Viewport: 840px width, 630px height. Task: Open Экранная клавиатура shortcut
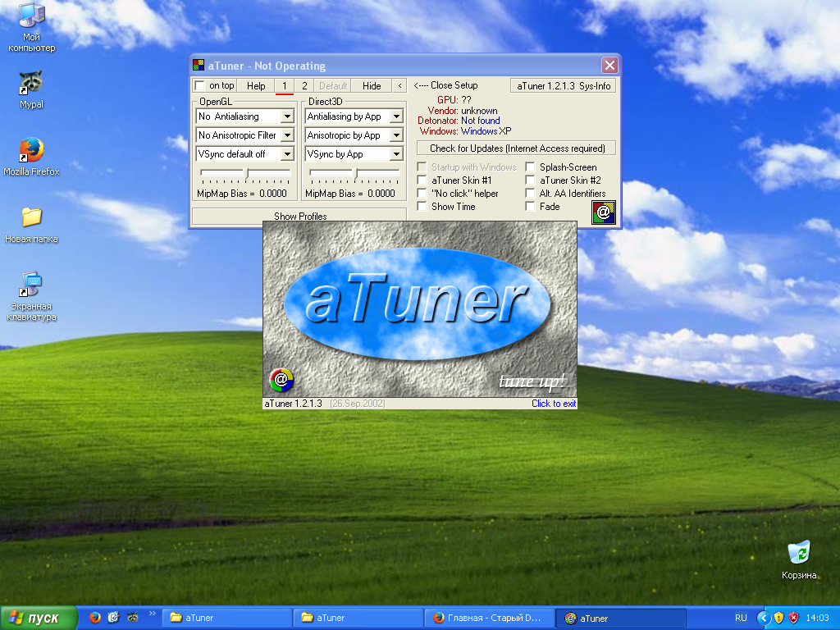click(31, 285)
